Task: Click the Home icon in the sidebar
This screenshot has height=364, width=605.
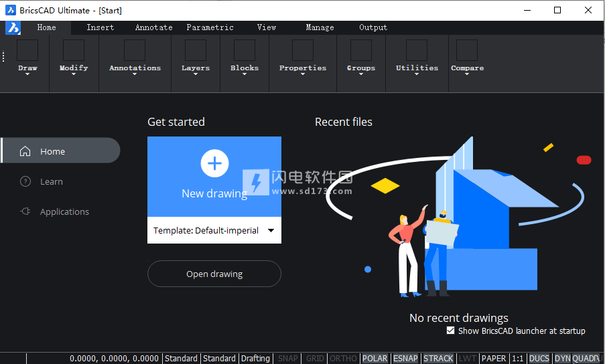Action: [x=25, y=151]
